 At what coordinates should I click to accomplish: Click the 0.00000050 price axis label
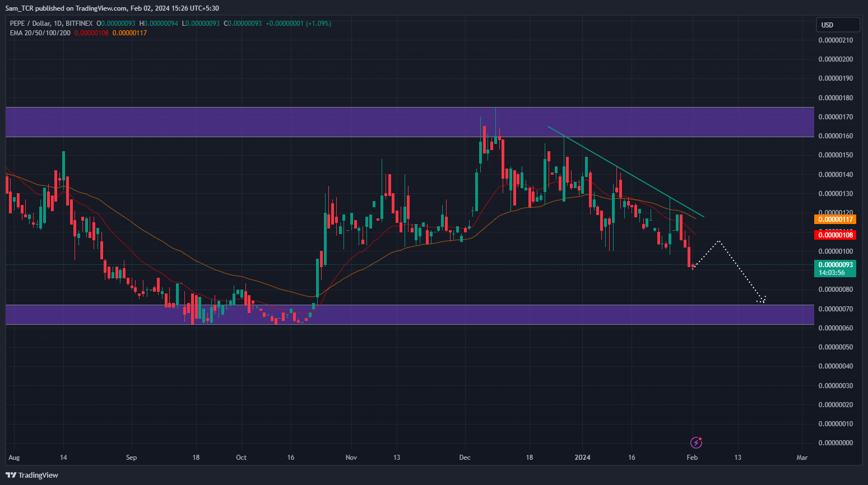point(835,347)
